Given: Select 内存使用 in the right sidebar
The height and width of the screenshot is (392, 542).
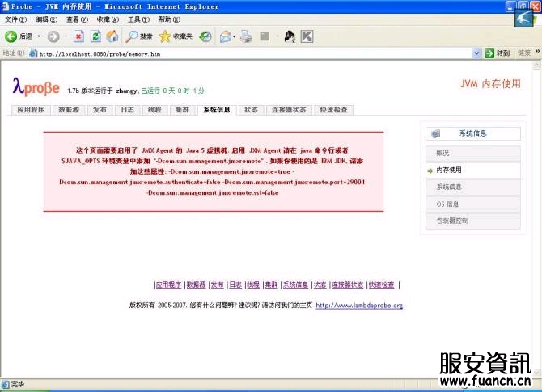Looking at the screenshot, I should [x=473, y=171].
